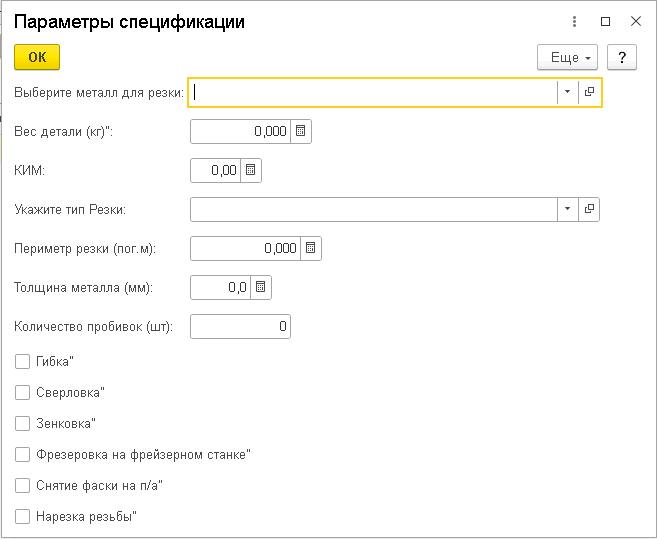Viewport: 657px width, 539px height.
Task: Click open-form icon for metal selection
Action: pos(590,92)
